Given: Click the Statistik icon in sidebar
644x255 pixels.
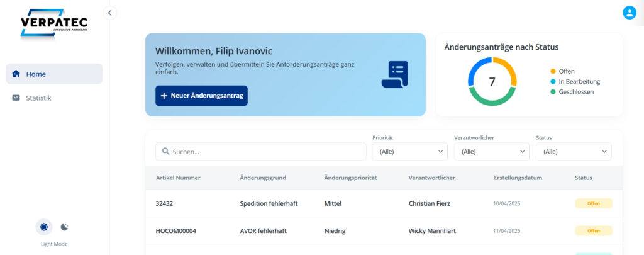Looking at the screenshot, I should click(16, 98).
